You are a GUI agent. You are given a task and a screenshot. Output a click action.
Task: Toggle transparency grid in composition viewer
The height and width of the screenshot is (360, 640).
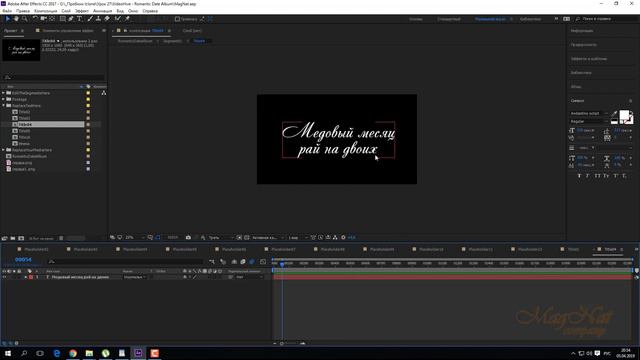click(x=247, y=237)
